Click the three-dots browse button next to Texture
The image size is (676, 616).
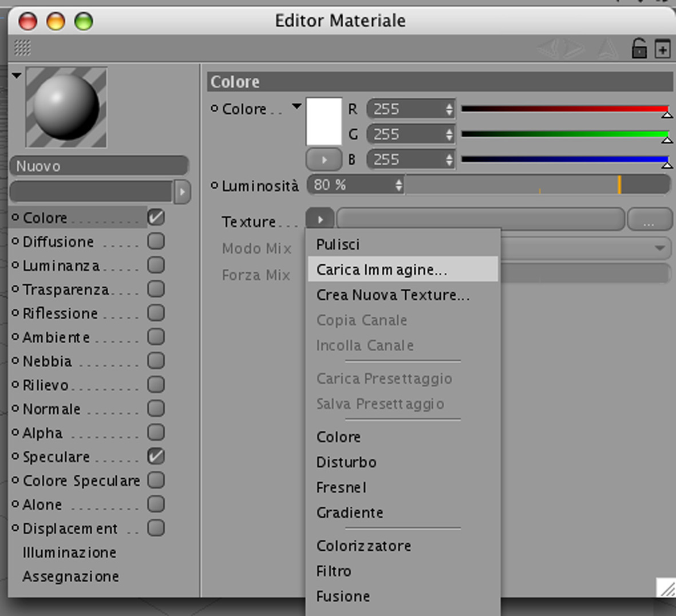point(649,220)
